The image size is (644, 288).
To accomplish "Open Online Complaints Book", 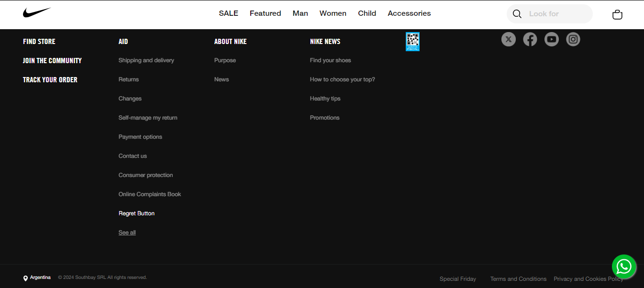I will 150,194.
